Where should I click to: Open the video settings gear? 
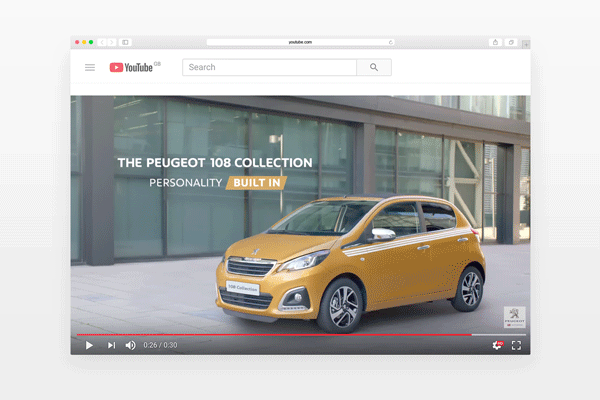tap(497, 345)
